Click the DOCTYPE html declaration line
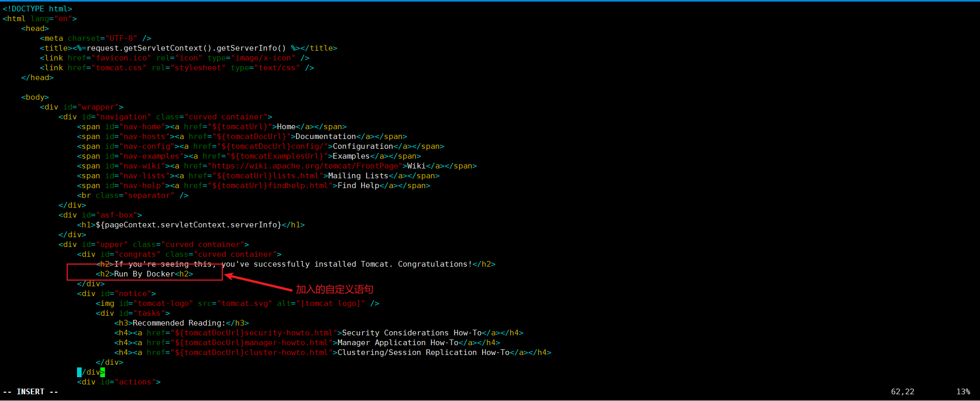 37,9
